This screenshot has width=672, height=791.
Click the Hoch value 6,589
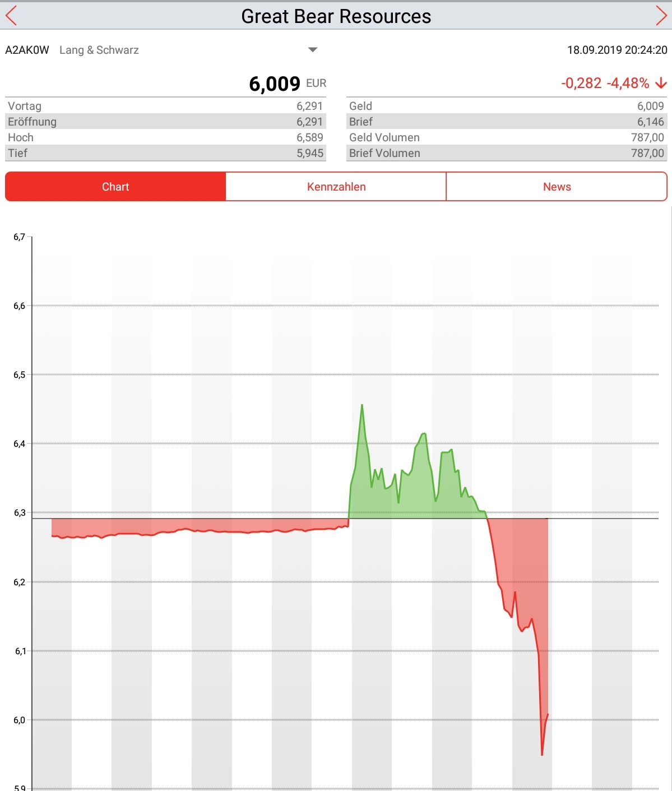coord(310,137)
